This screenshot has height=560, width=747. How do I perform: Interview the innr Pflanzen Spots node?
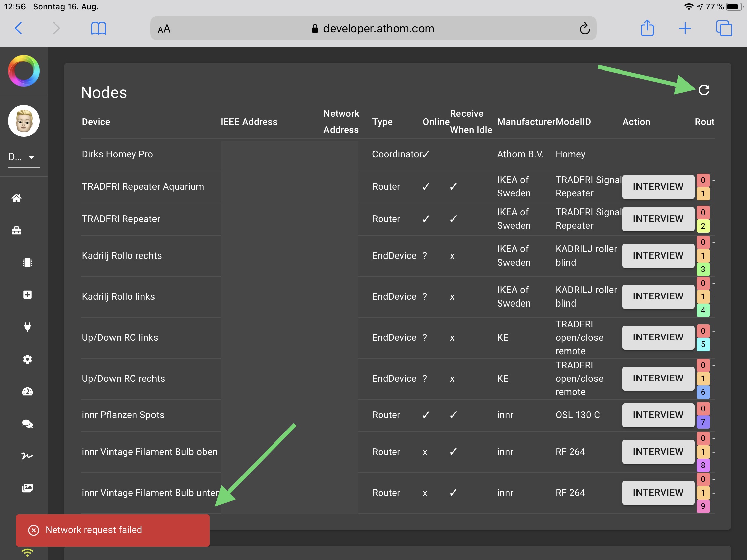658,415
